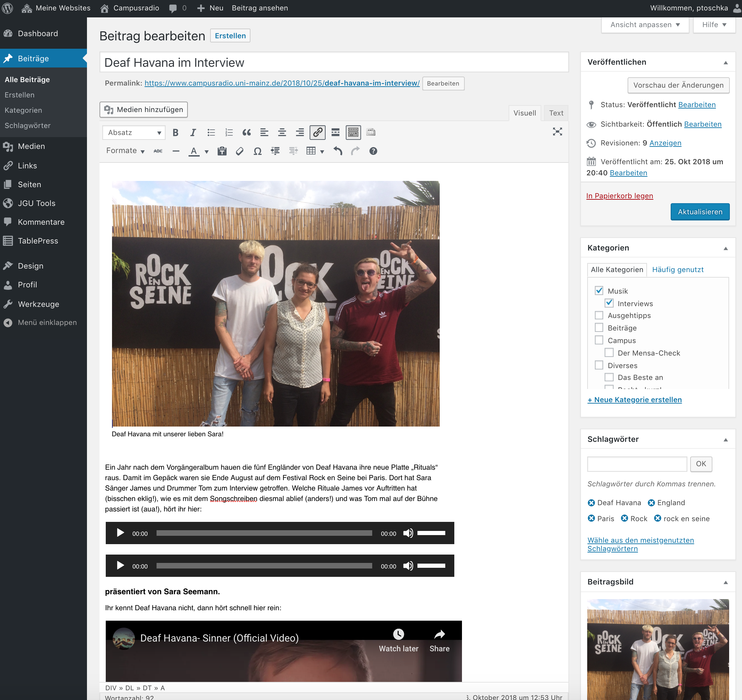Remove the England tag
The width and height of the screenshot is (742, 700).
[x=651, y=503]
